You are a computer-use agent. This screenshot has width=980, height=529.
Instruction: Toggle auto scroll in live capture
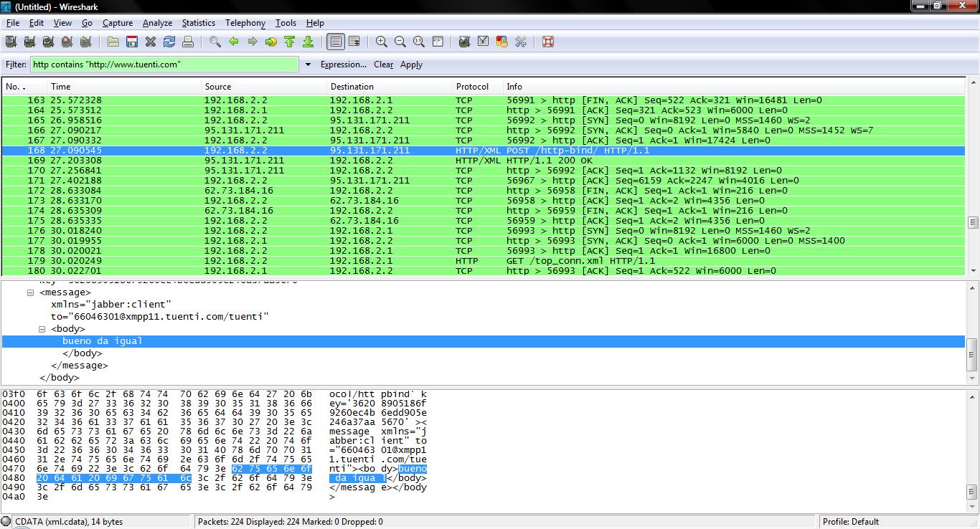(x=354, y=42)
